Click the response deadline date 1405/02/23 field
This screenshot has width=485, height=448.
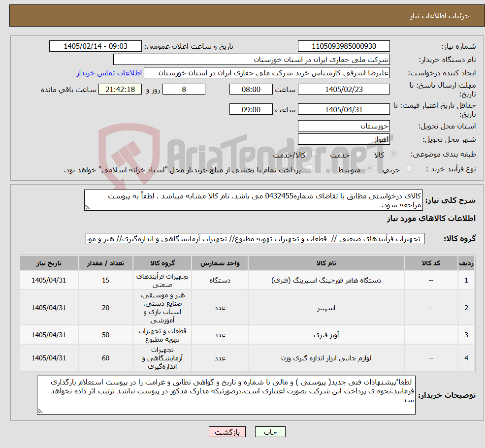[344, 89]
